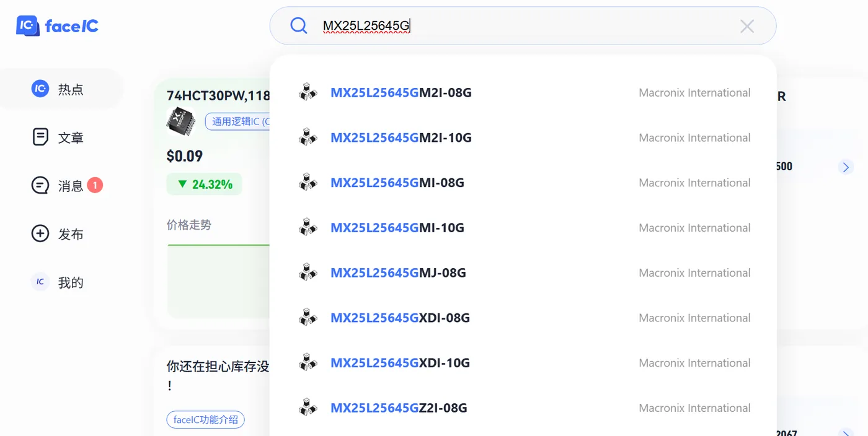Select suggestion MX25L25645GXDI-08G
The width and height of the screenshot is (868, 436).
click(523, 318)
